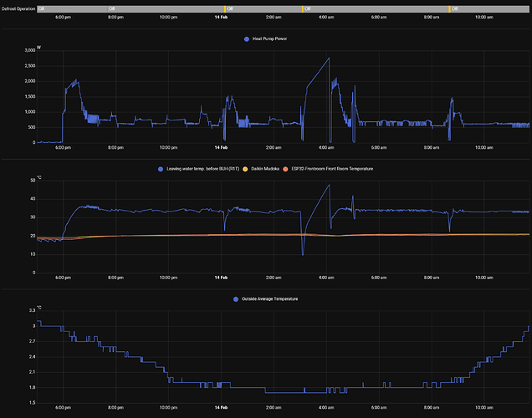
Task: Click the 3.3 value on outside temperature axis
Action: click(33, 310)
